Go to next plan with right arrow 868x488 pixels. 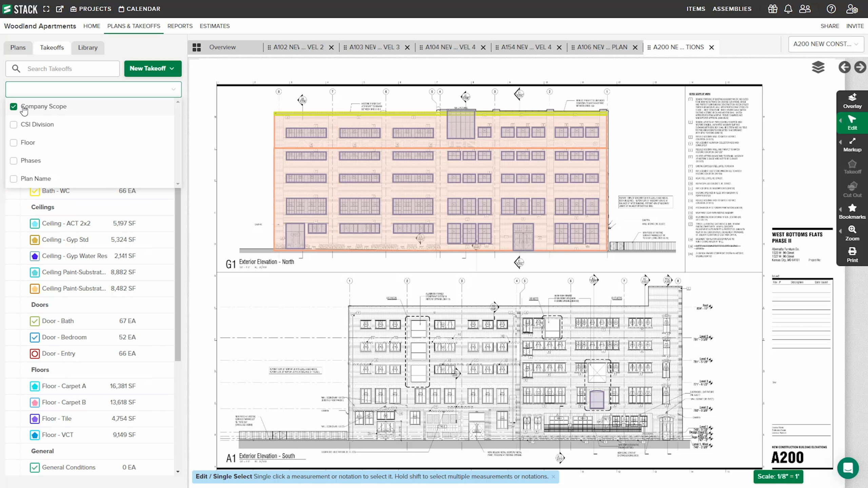[x=860, y=67]
